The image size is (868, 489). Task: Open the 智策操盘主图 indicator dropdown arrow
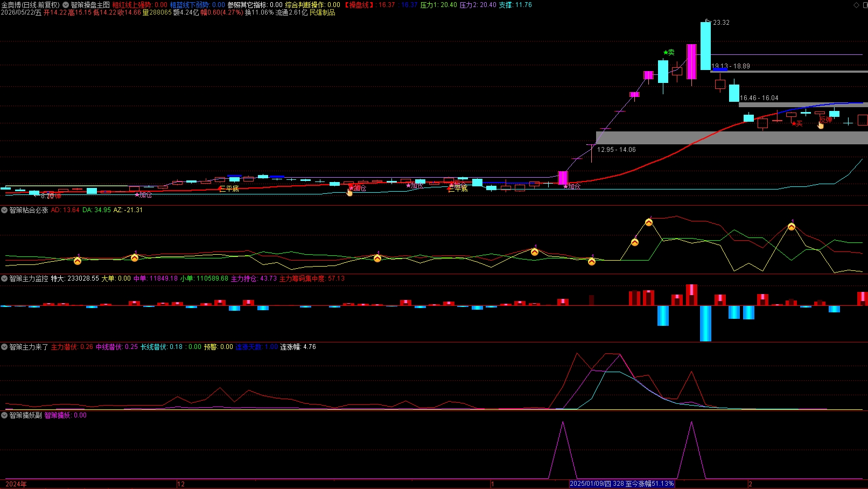(x=66, y=5)
